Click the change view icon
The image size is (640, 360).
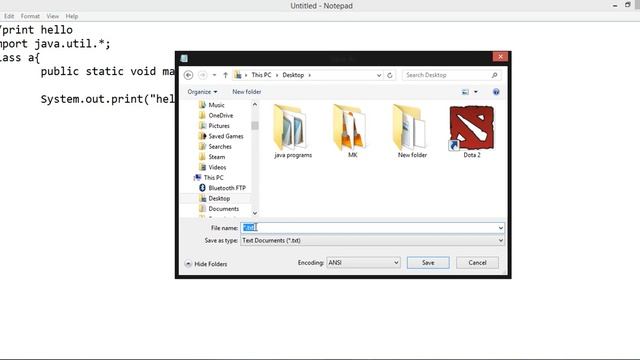[465, 92]
